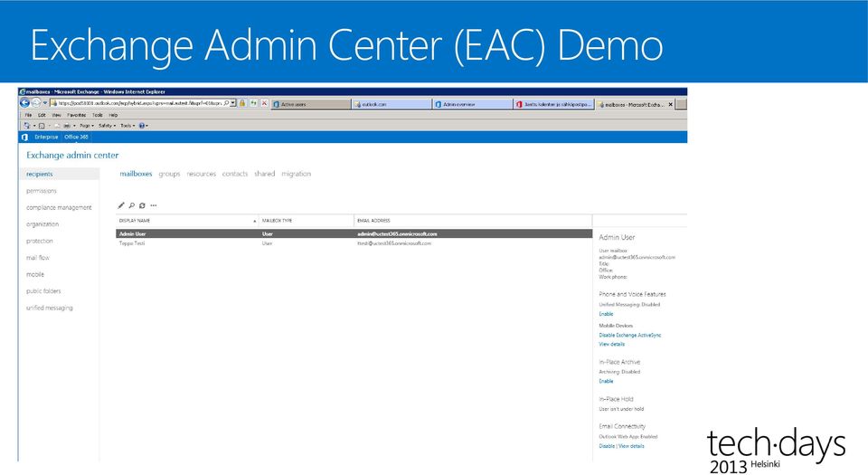The height and width of the screenshot is (475, 868).
Task: Open the View menu
Action: (56, 115)
